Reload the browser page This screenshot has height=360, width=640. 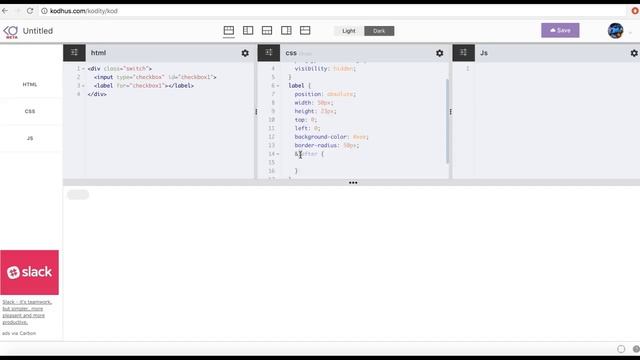coord(30,11)
